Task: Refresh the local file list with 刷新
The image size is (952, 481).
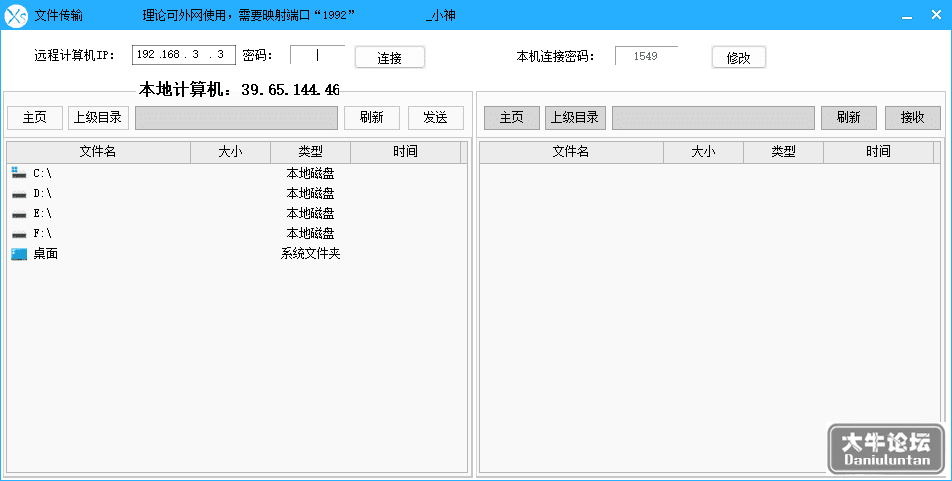Action: tap(372, 118)
